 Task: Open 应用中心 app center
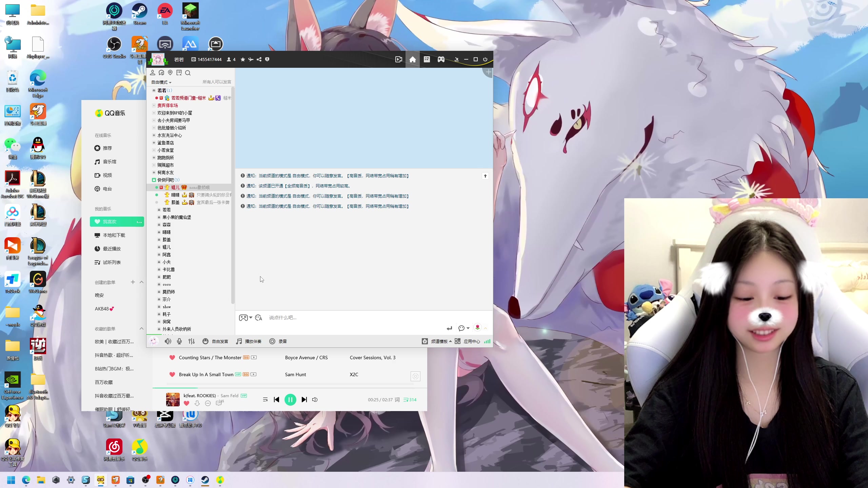point(467,341)
